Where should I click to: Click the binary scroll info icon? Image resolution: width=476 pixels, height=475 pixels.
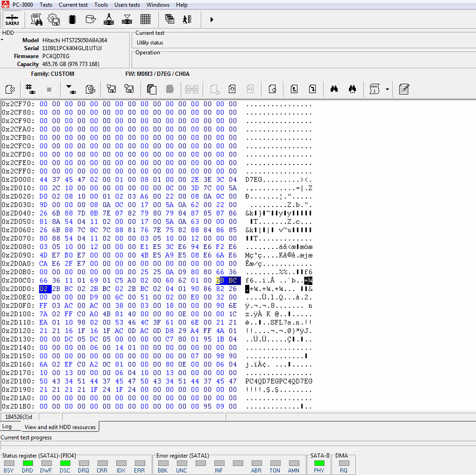tap(374, 89)
